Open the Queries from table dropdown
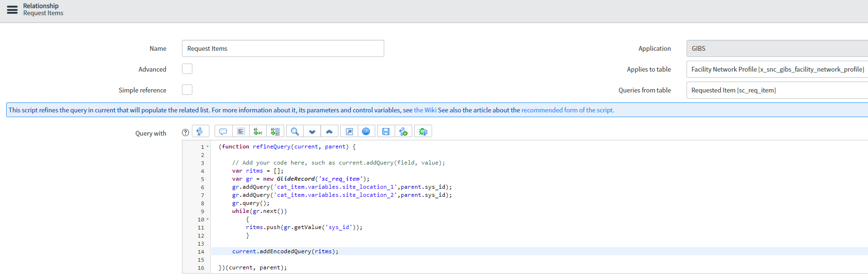The image size is (868, 276). [777, 90]
